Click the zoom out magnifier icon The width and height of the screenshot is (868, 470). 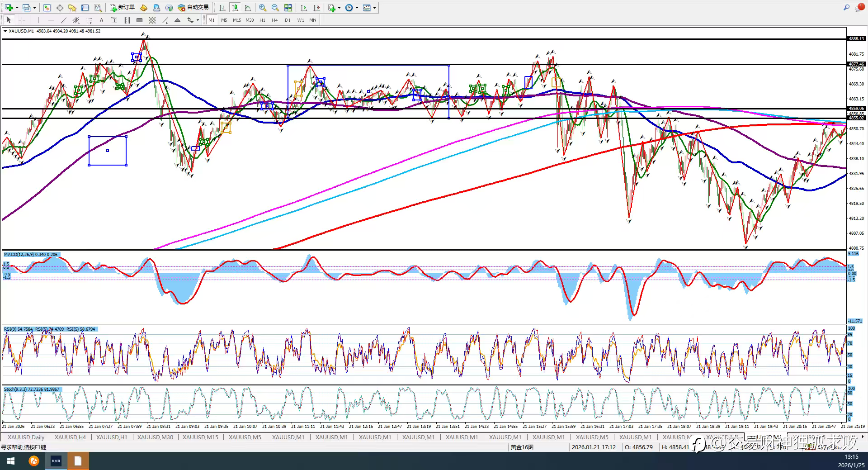[275, 8]
